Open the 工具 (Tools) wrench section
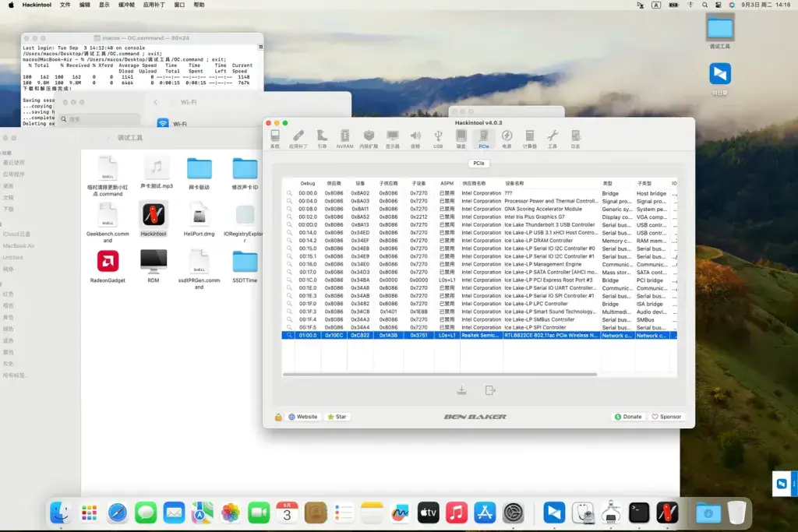The image size is (798, 532). click(553, 139)
